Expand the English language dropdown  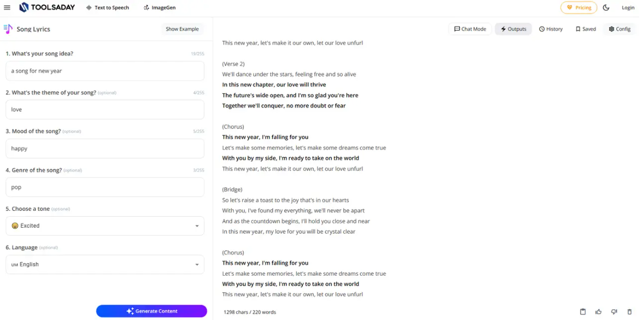(105, 264)
